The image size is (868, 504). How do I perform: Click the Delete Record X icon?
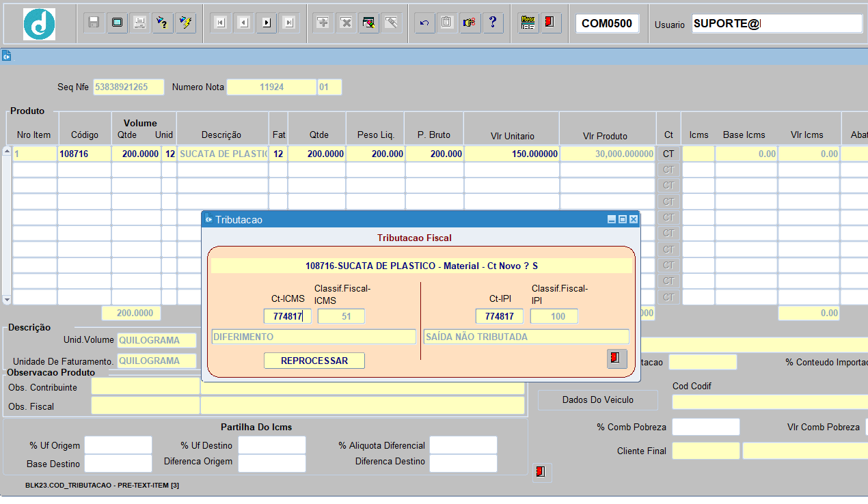tap(347, 23)
